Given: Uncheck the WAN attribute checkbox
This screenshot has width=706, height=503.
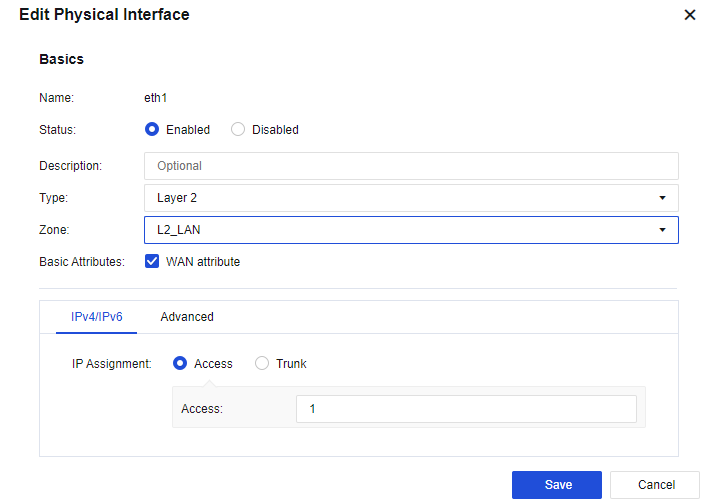Looking at the screenshot, I should coord(153,262).
